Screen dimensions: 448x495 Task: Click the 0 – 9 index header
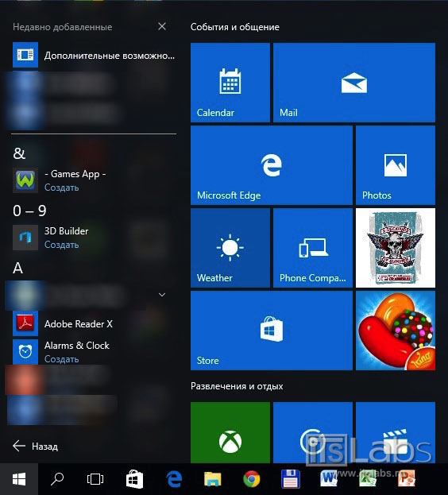[x=29, y=211]
